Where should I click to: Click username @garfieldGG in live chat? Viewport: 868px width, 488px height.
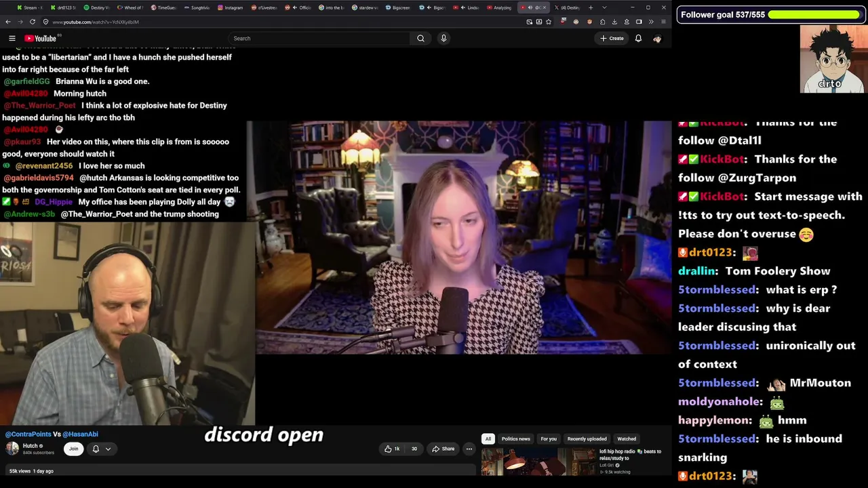[x=27, y=81]
